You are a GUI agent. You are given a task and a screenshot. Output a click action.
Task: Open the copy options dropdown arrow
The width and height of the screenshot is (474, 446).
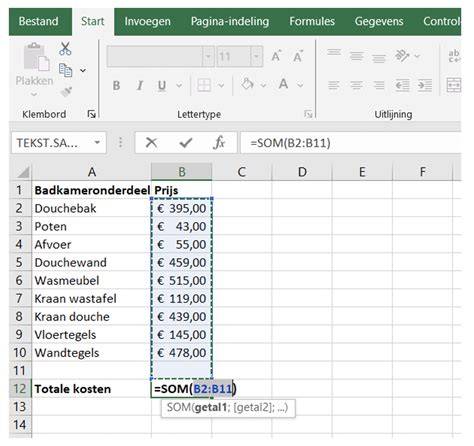tap(83, 70)
